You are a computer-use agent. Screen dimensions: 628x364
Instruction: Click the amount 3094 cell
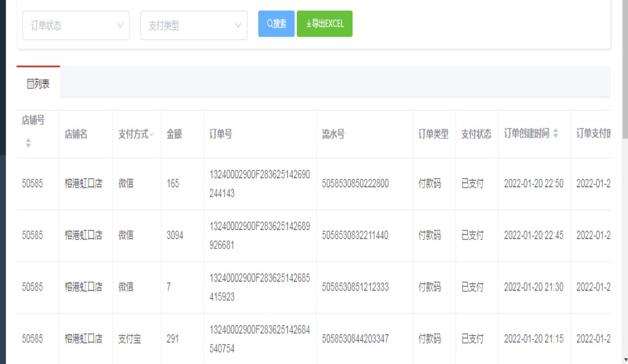[x=175, y=236]
